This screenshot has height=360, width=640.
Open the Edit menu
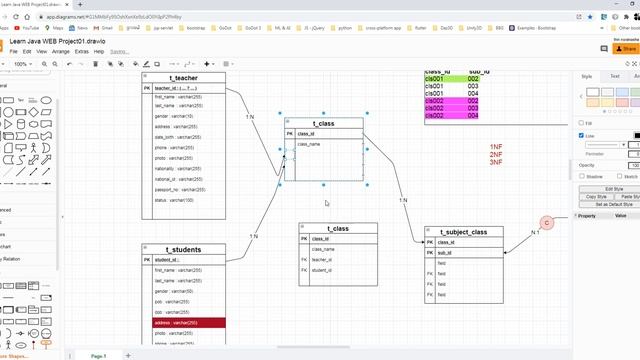click(27, 52)
